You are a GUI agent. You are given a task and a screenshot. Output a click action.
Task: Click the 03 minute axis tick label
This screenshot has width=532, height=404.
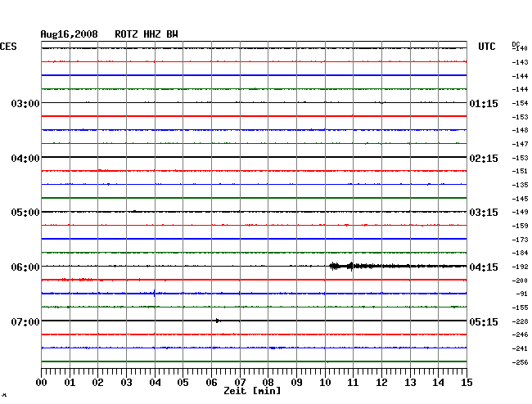point(126,382)
